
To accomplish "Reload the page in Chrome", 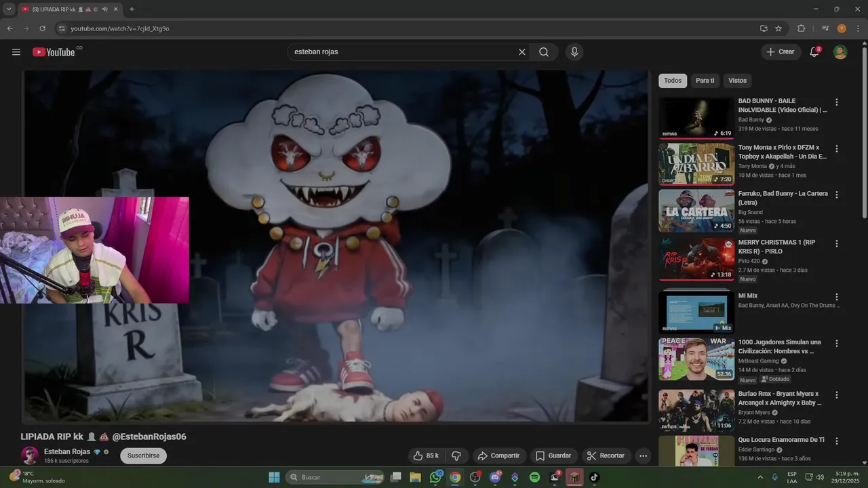I will pyautogui.click(x=42, y=28).
